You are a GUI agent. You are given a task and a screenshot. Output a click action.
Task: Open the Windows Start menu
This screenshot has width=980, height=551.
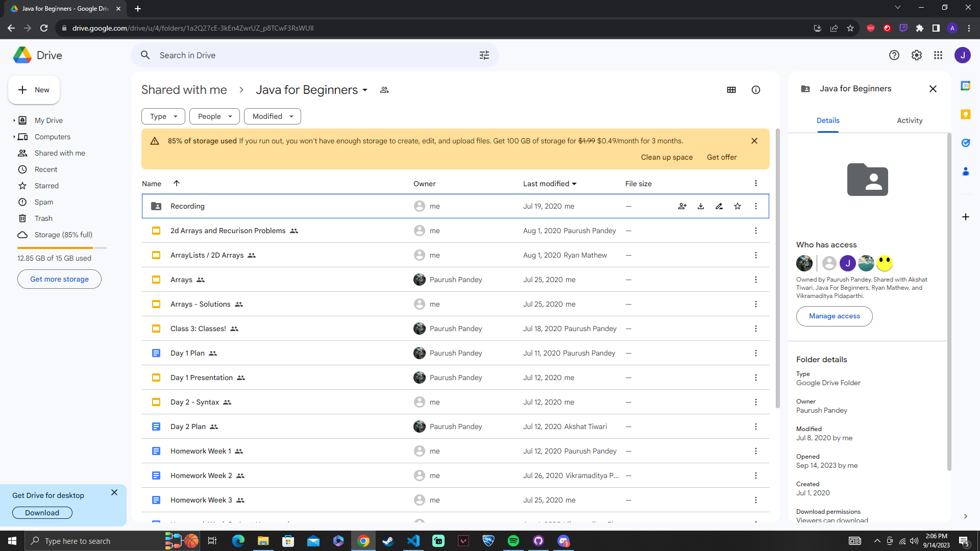point(12,541)
